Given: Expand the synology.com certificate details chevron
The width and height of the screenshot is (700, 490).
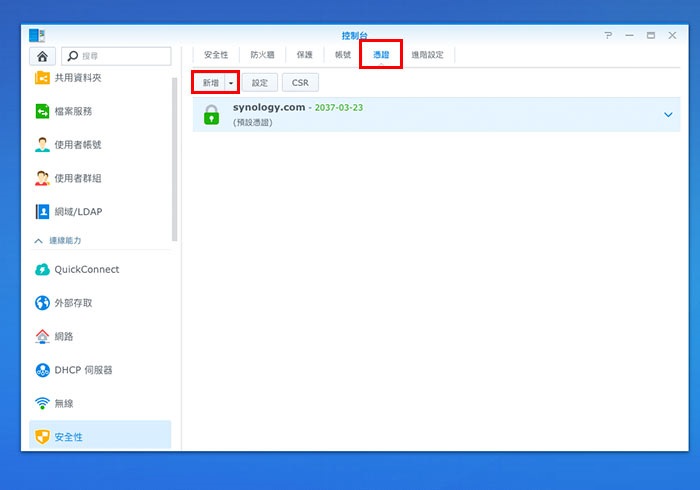Looking at the screenshot, I should click(x=668, y=115).
